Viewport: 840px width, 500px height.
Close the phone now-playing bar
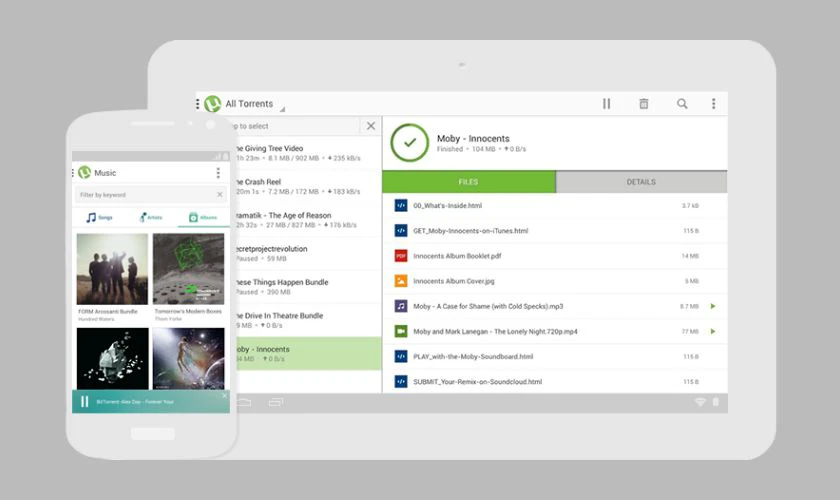[x=224, y=395]
